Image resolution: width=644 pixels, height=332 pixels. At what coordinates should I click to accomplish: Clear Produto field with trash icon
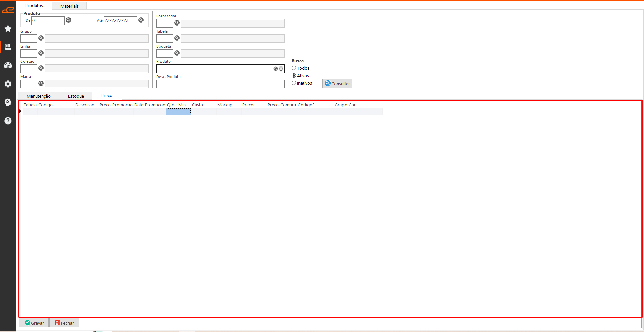281,69
